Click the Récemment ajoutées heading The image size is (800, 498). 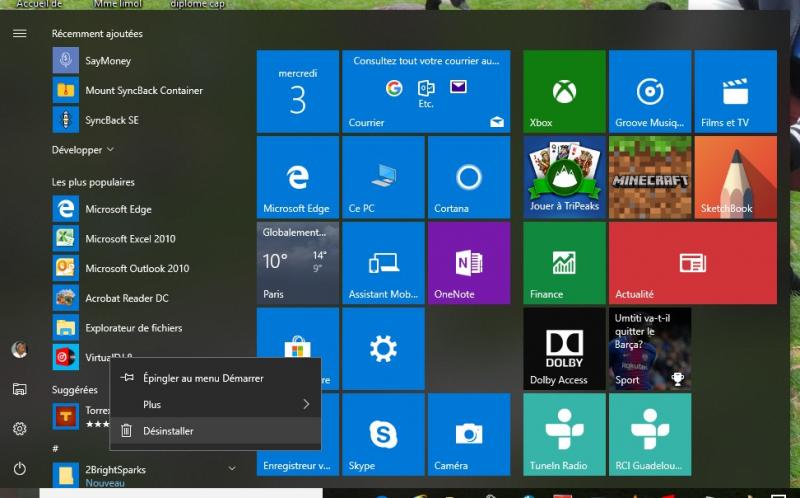coord(97,34)
